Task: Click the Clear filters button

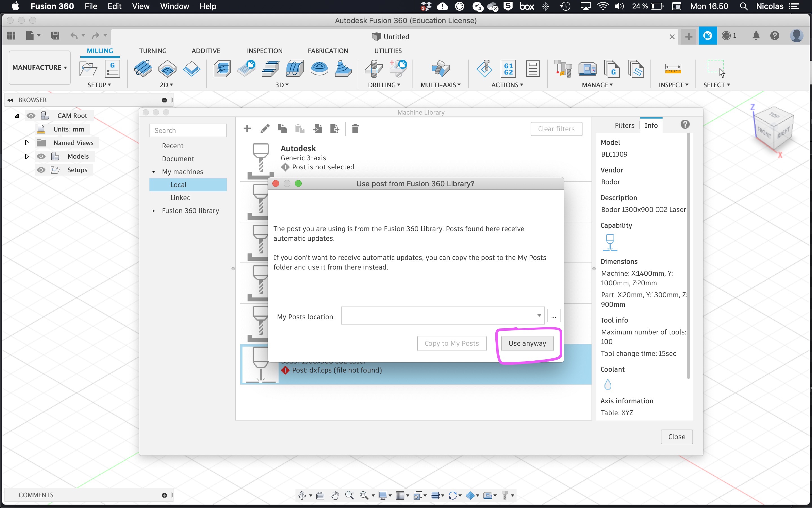Action: point(556,129)
